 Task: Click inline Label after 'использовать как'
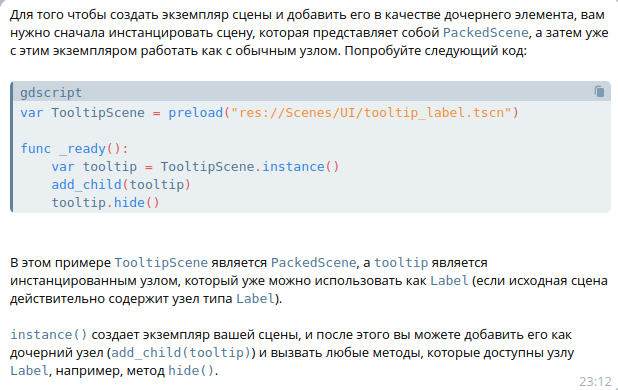tap(449, 280)
